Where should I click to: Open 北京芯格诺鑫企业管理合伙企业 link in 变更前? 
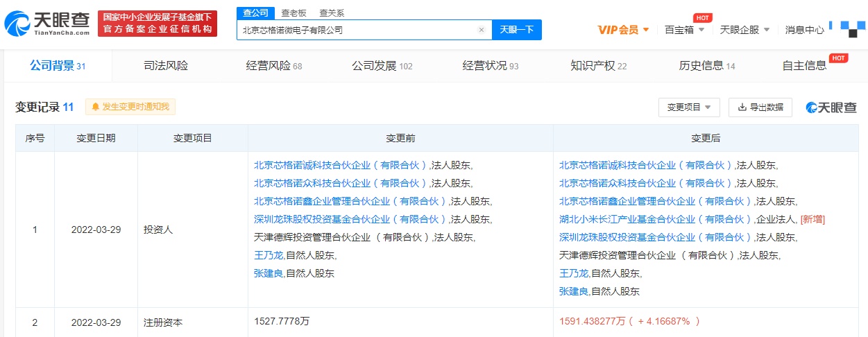pos(352,201)
